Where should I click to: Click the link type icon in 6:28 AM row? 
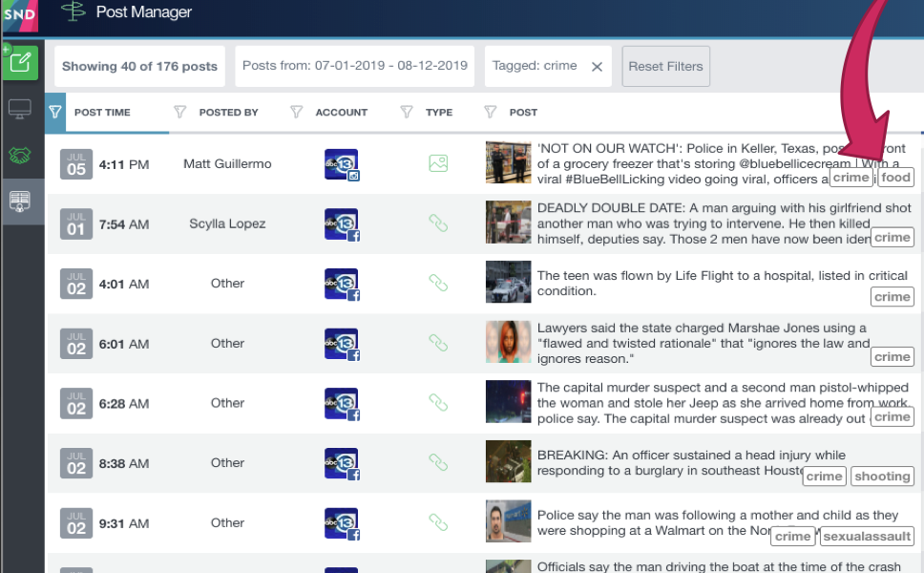(x=438, y=403)
